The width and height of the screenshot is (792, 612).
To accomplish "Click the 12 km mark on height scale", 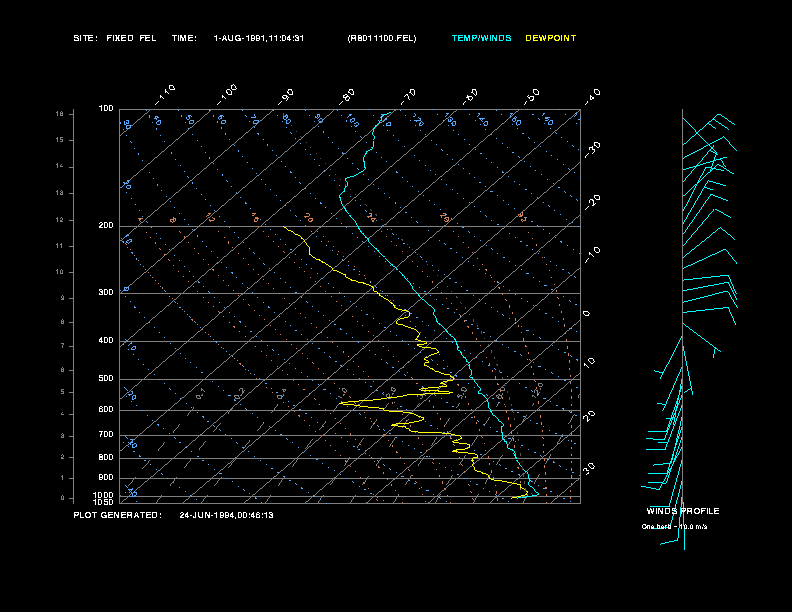I will click(x=60, y=220).
